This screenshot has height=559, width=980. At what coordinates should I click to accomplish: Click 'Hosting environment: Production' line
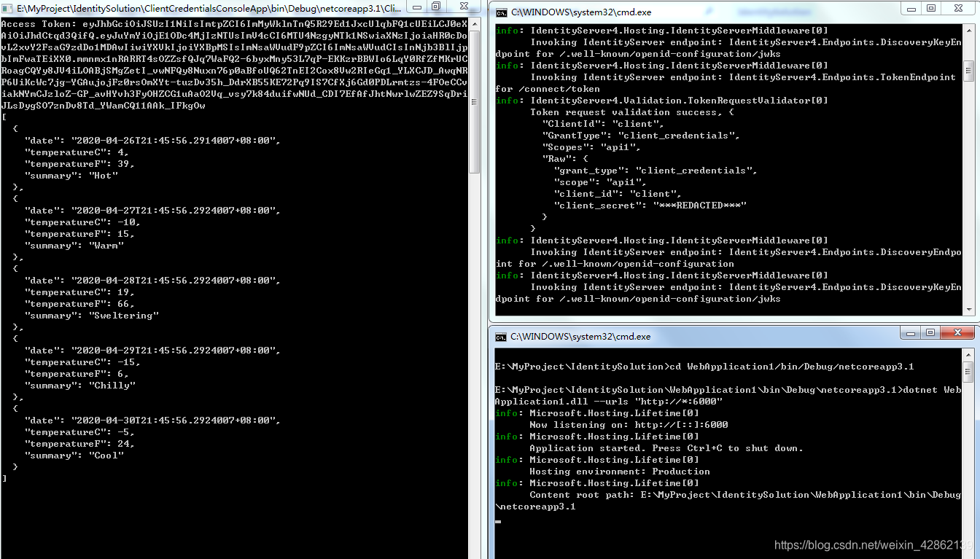point(620,472)
